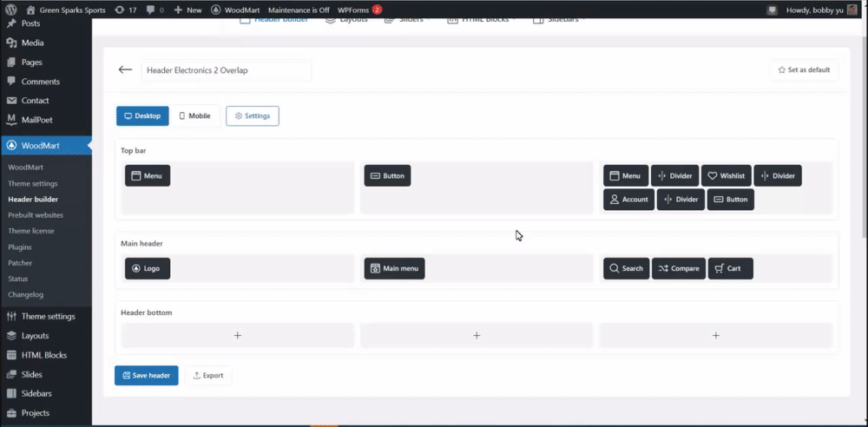Add element to Header bottom center column
The width and height of the screenshot is (868, 427).
pos(477,335)
